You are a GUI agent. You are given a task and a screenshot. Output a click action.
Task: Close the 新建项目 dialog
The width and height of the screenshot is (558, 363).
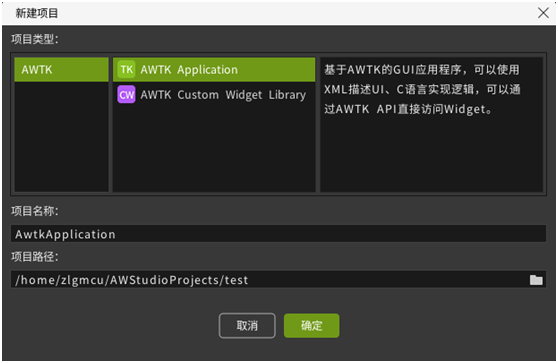coord(543,13)
